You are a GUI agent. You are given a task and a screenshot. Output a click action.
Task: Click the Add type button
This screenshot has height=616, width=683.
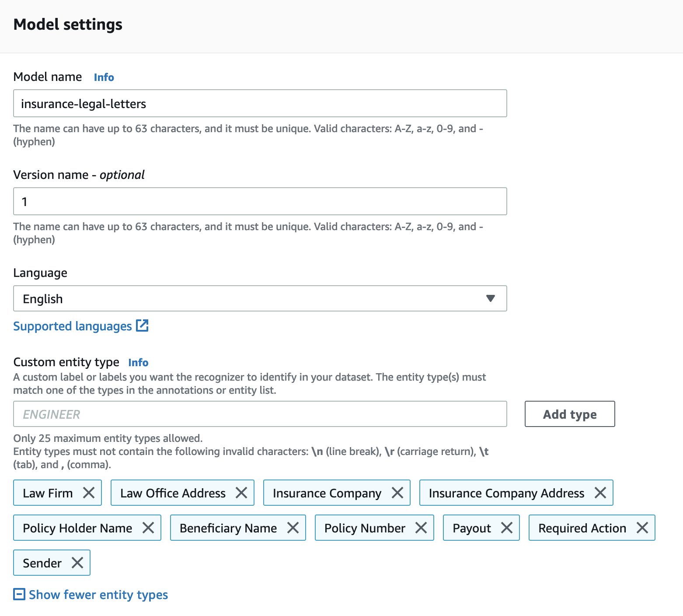click(569, 414)
